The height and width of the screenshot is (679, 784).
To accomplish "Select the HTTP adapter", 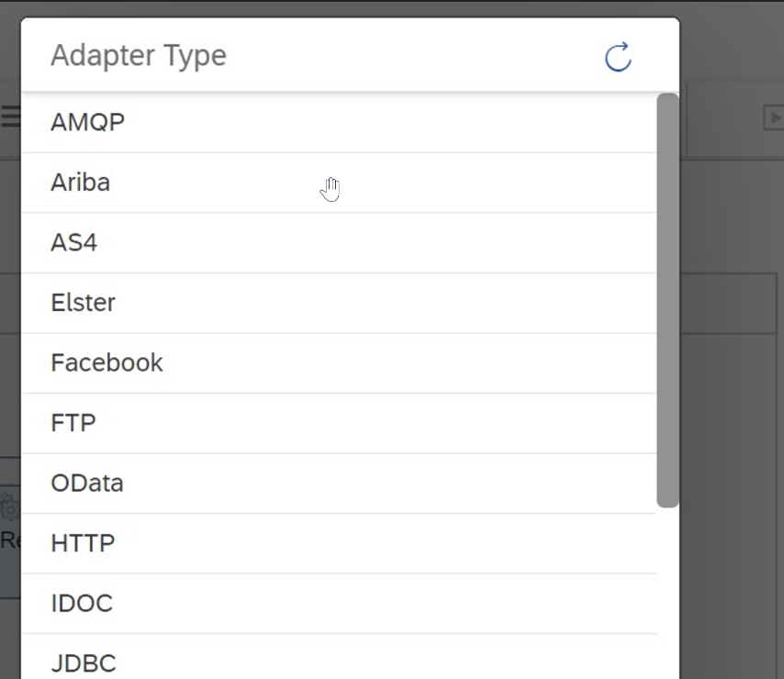I will pos(339,543).
